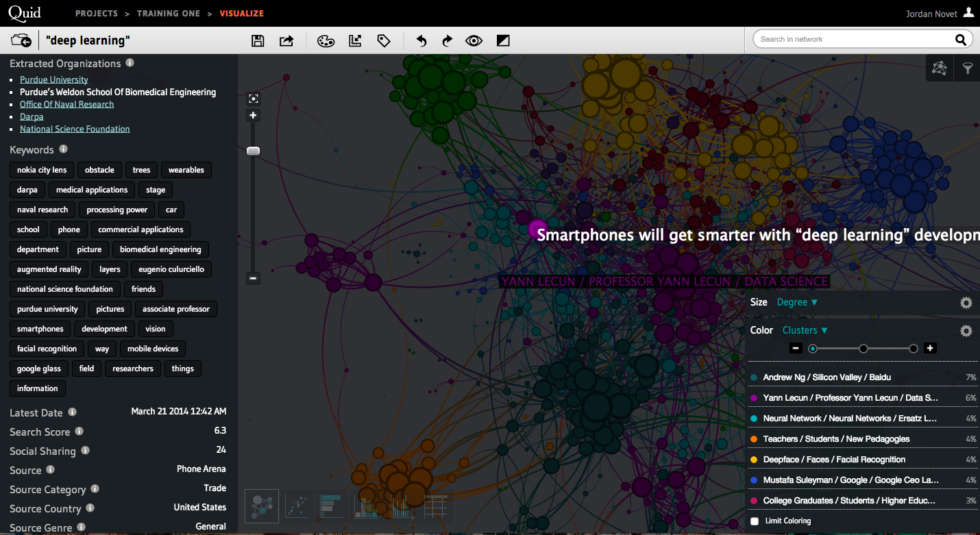Open the Color Clusters dropdown
Viewport: 980px width, 535px height.
pos(805,330)
